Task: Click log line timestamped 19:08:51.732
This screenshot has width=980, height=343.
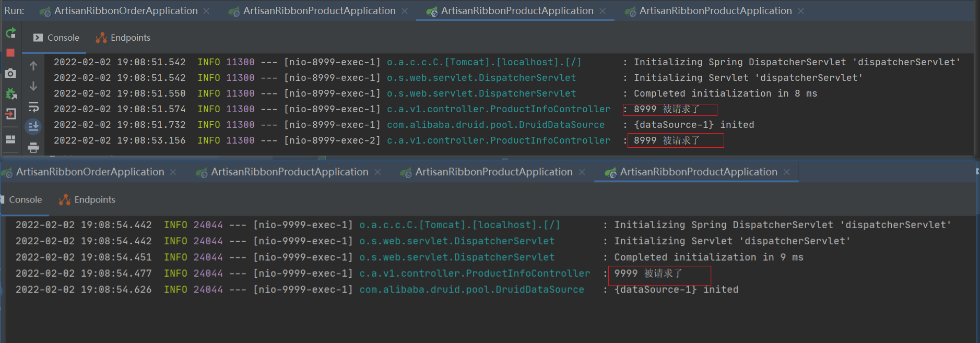Action: click(x=404, y=125)
